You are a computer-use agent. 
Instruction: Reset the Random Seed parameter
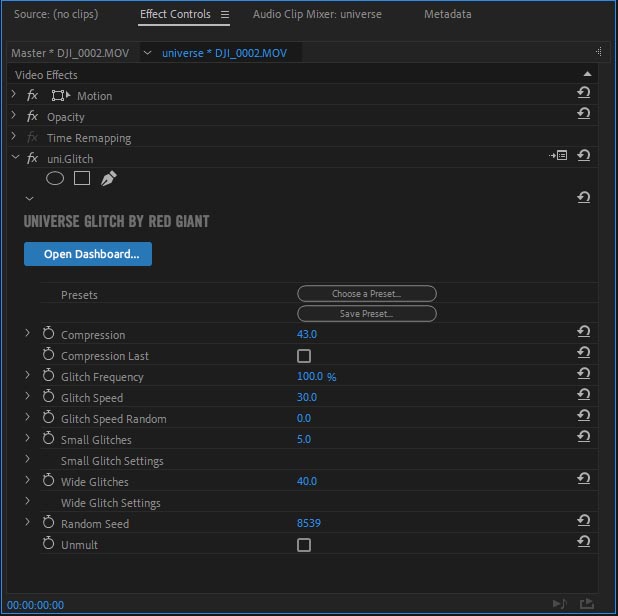(583, 521)
